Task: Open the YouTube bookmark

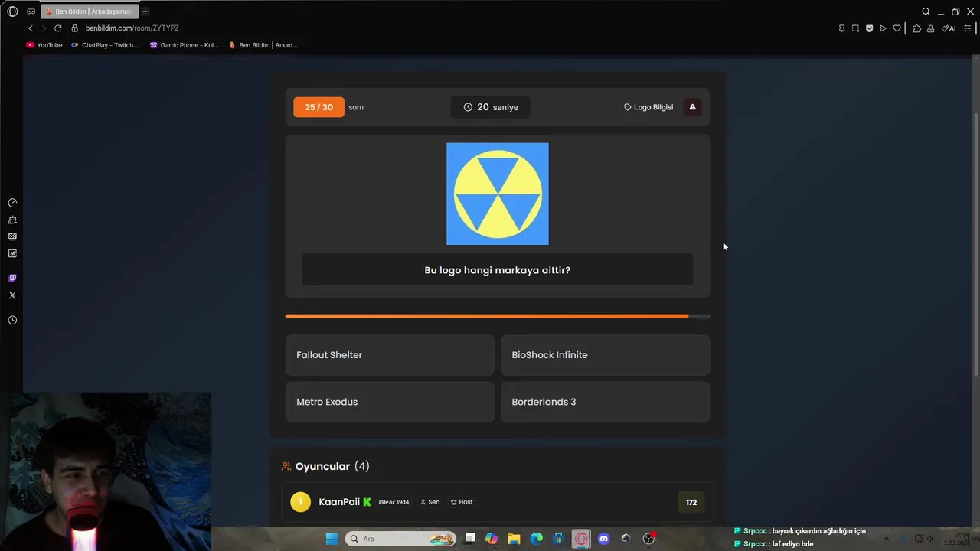Action: tap(44, 45)
